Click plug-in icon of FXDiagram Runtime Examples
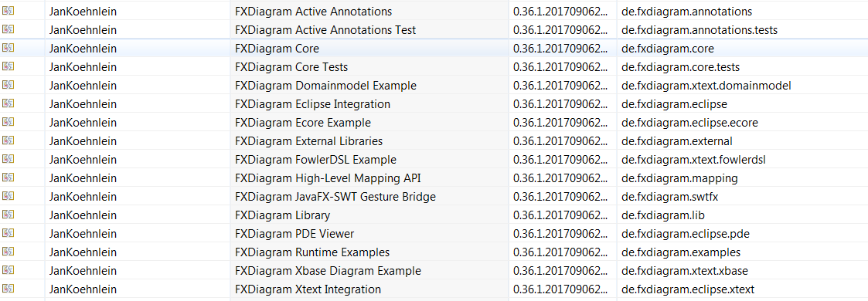Viewport: 868px width, 301px height. point(8,252)
